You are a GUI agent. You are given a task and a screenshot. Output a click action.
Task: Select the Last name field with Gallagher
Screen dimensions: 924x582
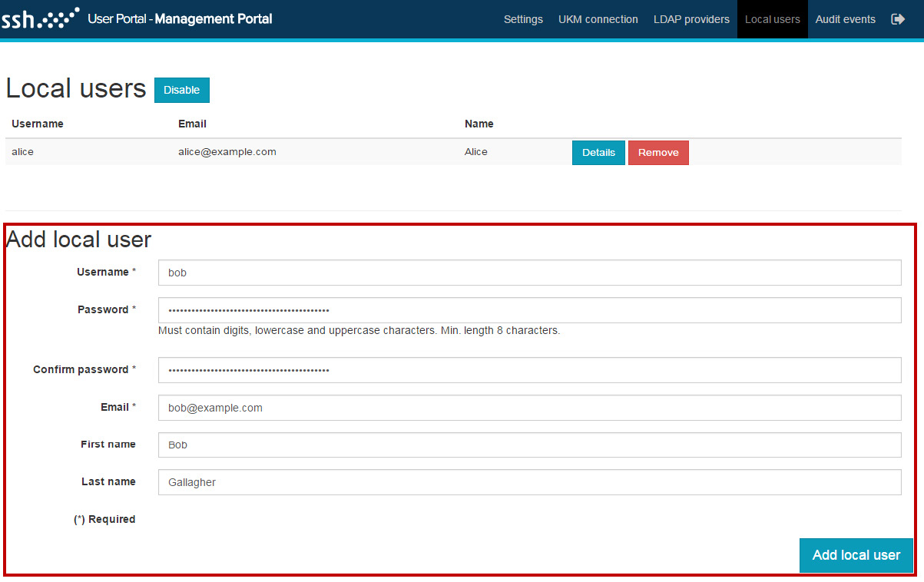click(529, 482)
